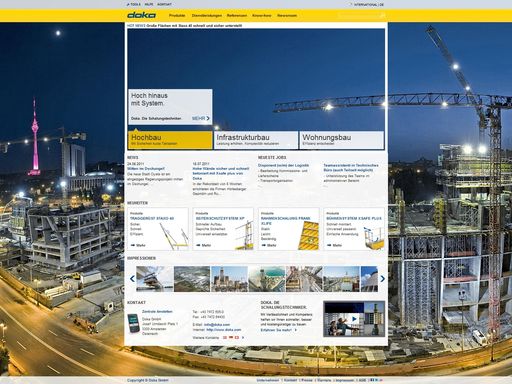Click the Staxo 40 product image
Image resolution: width=512 pixels, height=384 pixels.
[174, 236]
